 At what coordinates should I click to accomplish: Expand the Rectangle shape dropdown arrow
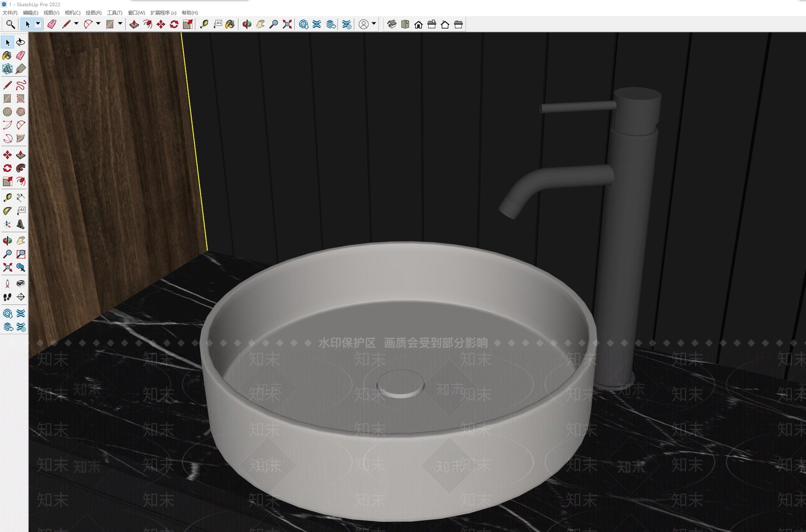point(120,24)
